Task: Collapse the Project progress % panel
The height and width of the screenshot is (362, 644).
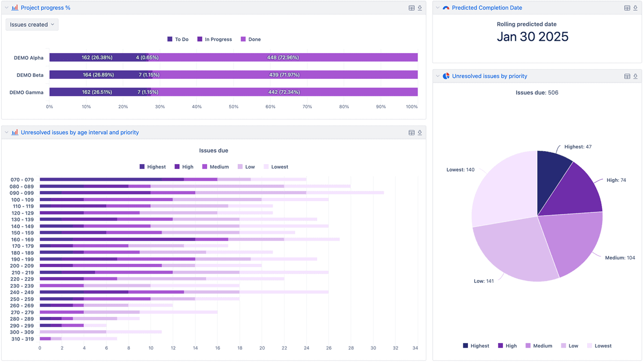Action: (7, 8)
